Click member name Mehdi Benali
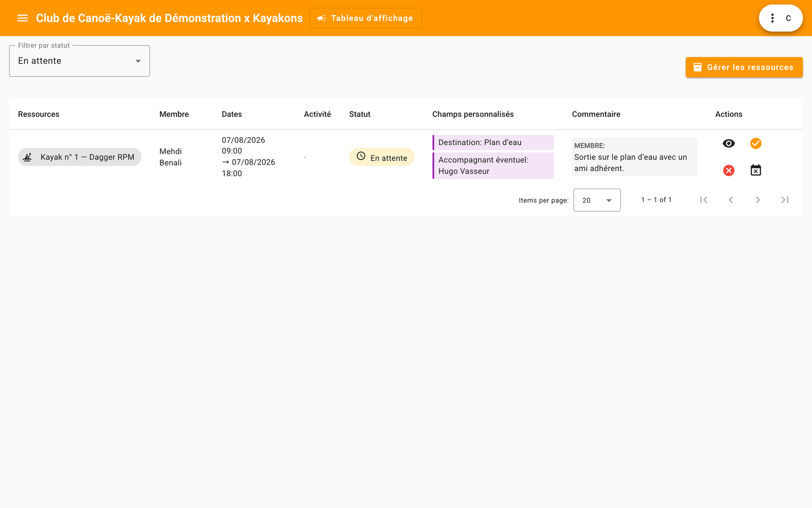Viewport: 812px width, 508px height. (171, 157)
